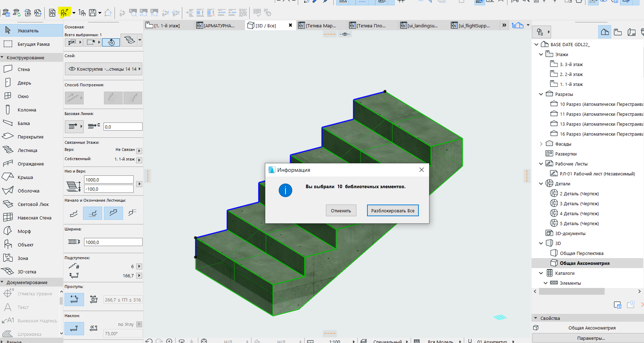Open the layer dropdown Конструктив -...стницы

[x=104, y=69]
